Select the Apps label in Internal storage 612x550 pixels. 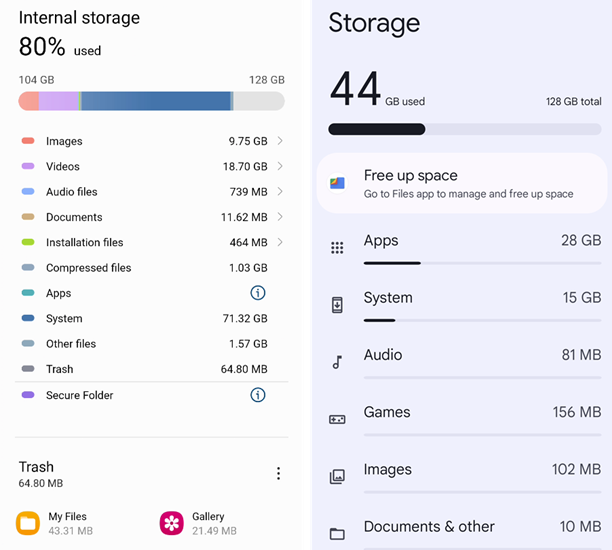click(x=59, y=293)
